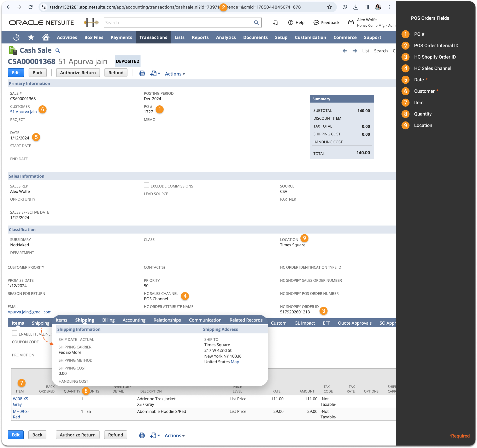Open the Reports menu
This screenshot has height=448, width=477.
click(x=200, y=37)
